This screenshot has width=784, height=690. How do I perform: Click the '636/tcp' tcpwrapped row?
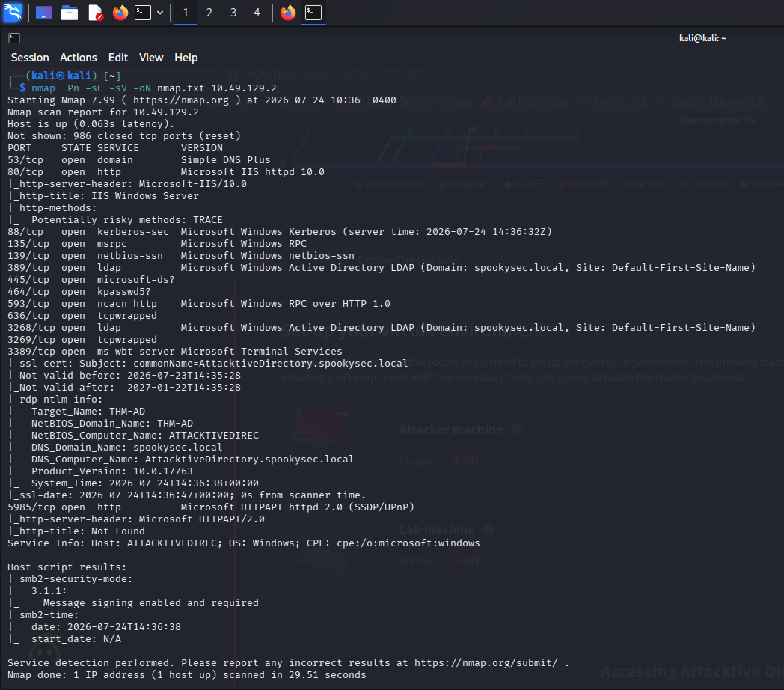click(x=82, y=316)
